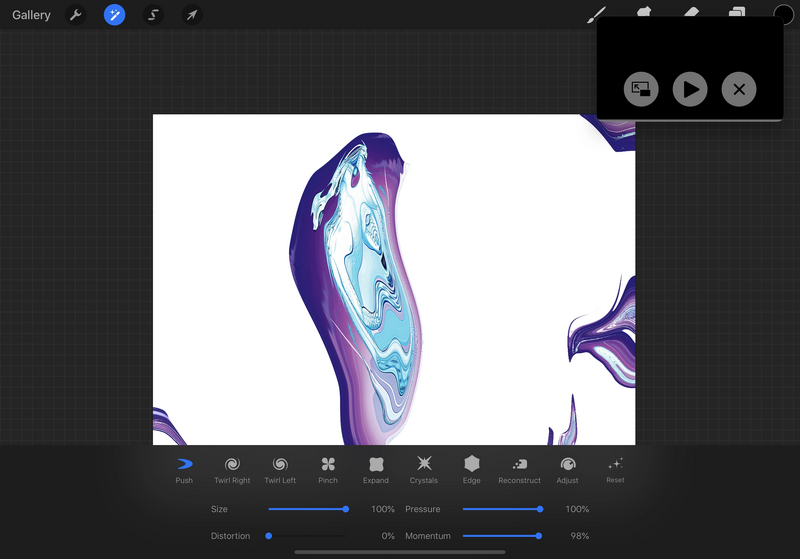Activate the Transform arrow tool
The image size is (800, 559).
point(192,15)
